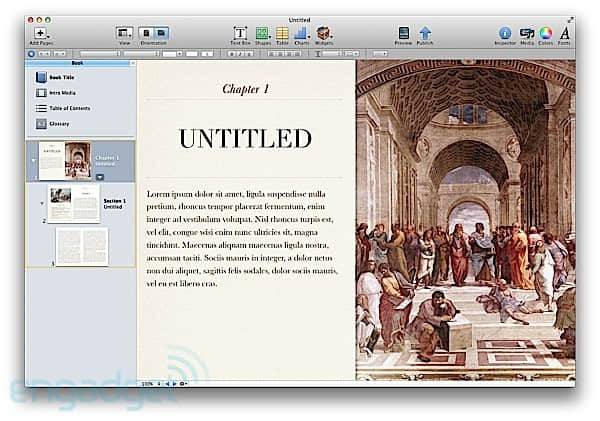Viewport: 600px width, 421px height.
Task: Open the Shapes menu
Action: pyautogui.click(x=262, y=34)
